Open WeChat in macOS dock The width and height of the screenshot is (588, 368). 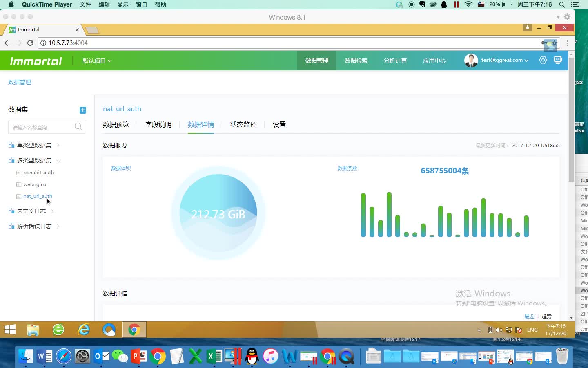click(120, 357)
